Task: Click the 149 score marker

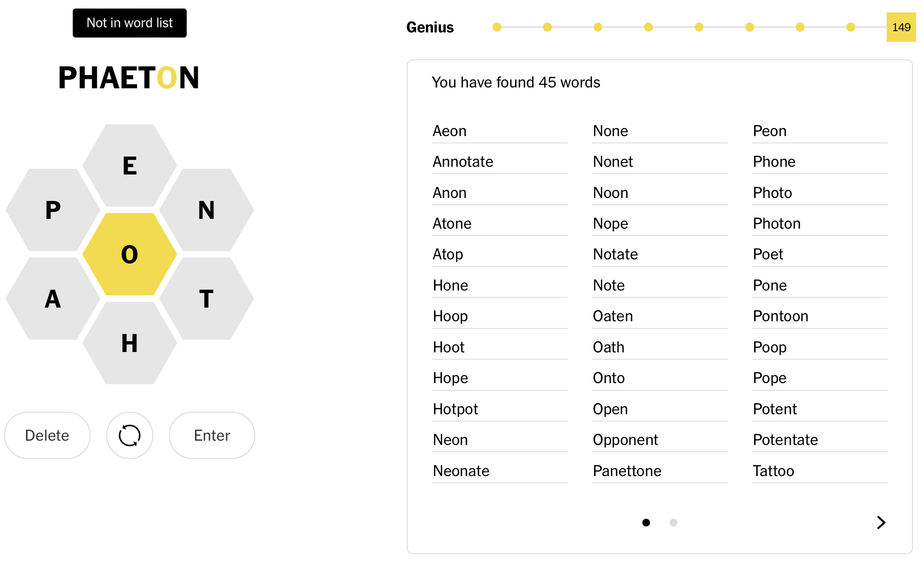Action: [901, 27]
